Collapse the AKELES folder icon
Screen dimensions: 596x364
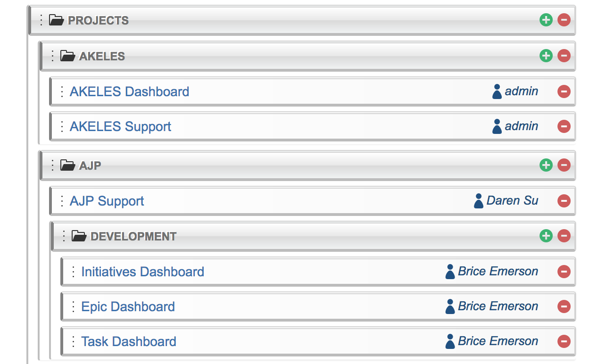pos(67,56)
